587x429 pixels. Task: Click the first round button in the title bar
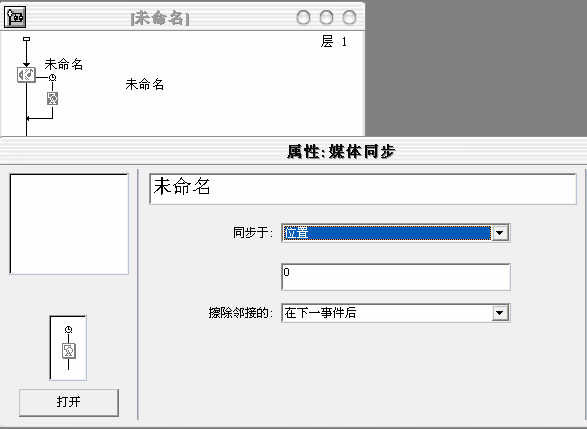point(303,17)
